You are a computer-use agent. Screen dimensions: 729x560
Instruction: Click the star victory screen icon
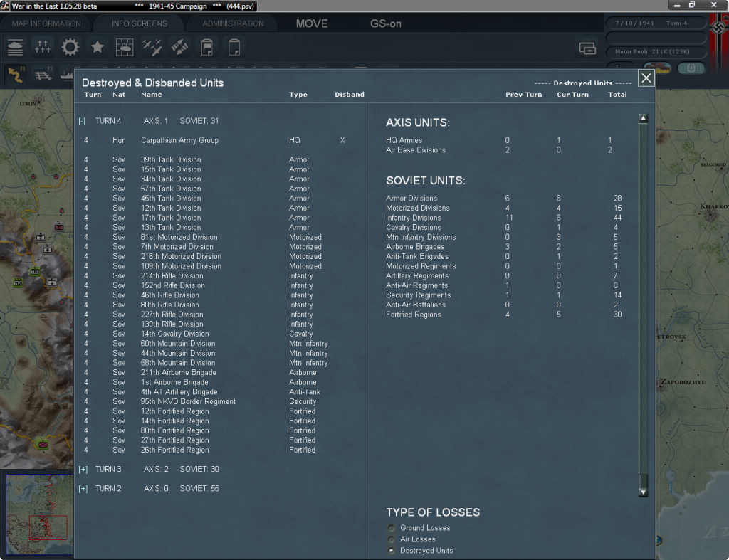(x=97, y=47)
